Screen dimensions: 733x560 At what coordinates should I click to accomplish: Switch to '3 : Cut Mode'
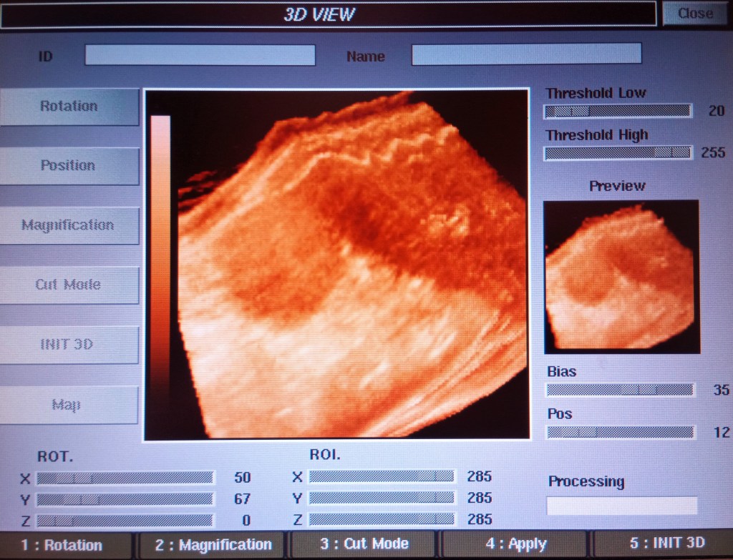(x=364, y=544)
